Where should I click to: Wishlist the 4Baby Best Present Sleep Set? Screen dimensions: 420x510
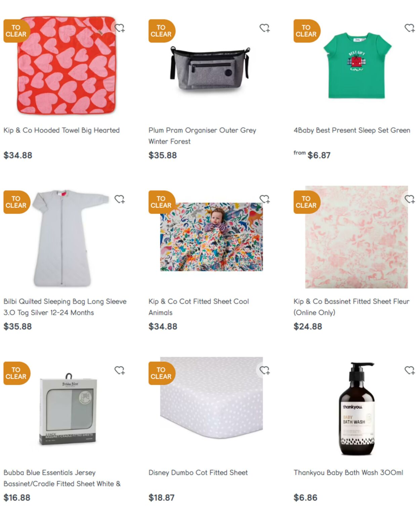pos(410,28)
